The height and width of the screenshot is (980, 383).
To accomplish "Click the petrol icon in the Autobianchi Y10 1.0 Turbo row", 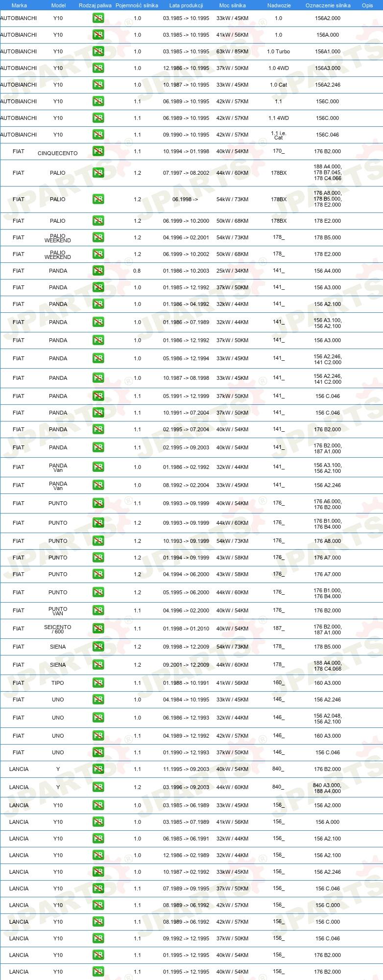I will pos(98,51).
